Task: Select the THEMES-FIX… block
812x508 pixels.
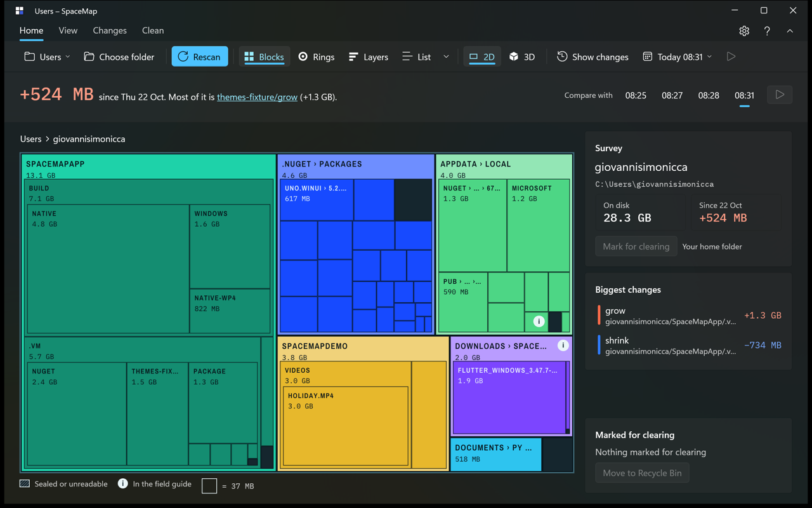Action: pos(157,414)
